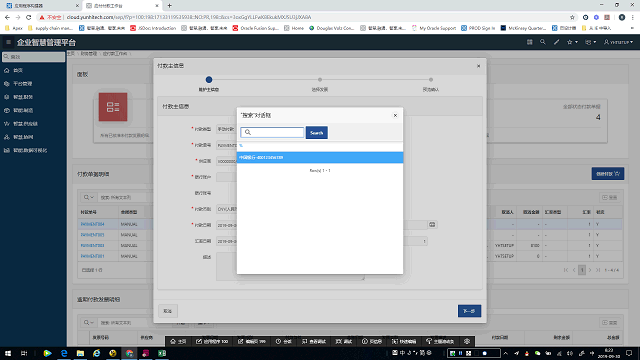Open the second sidebar item with gear icon
The height and width of the screenshot is (360, 640).
(x=33, y=84)
